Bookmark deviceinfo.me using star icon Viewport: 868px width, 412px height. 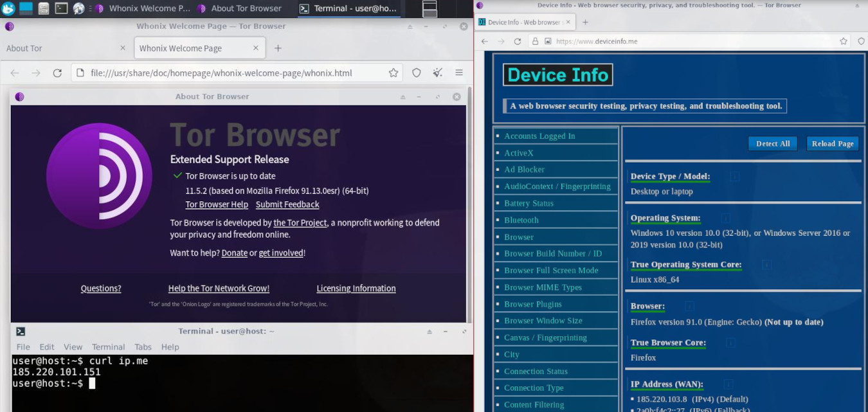pos(844,41)
